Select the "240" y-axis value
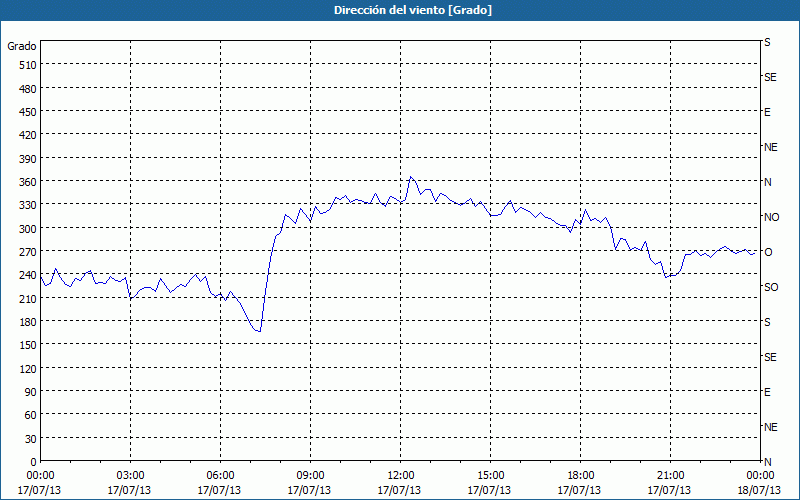Viewport: 800px width, 500px height. 28,276
